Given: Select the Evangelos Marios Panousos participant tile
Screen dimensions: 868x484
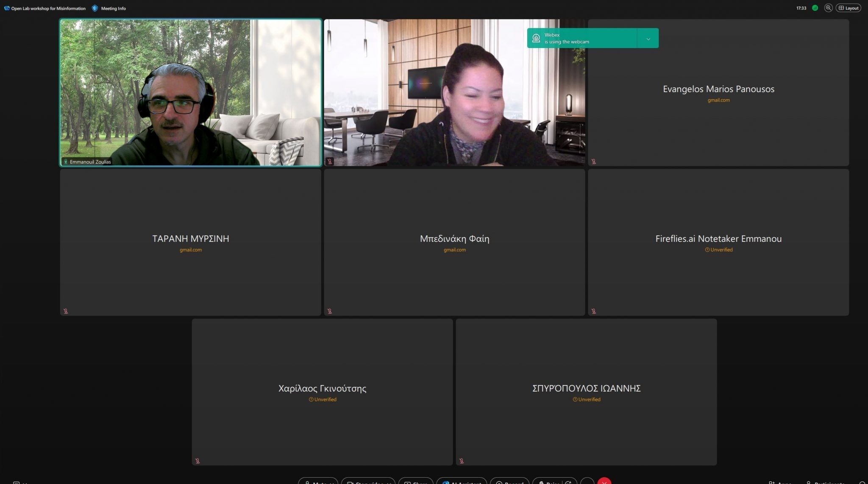Looking at the screenshot, I should click(718, 92).
